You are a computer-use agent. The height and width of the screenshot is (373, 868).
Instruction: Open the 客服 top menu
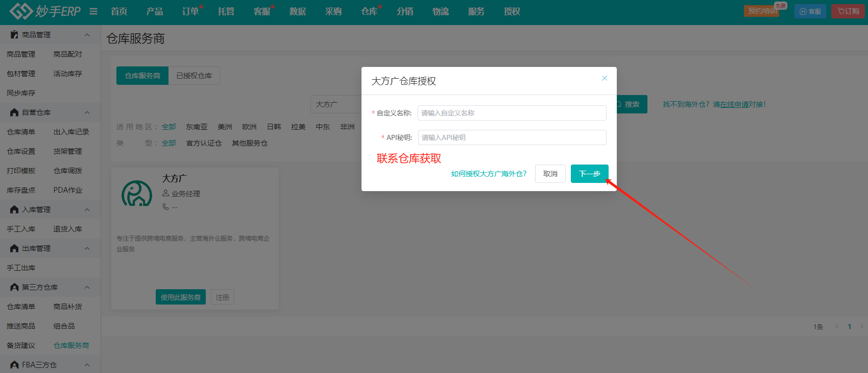click(262, 11)
